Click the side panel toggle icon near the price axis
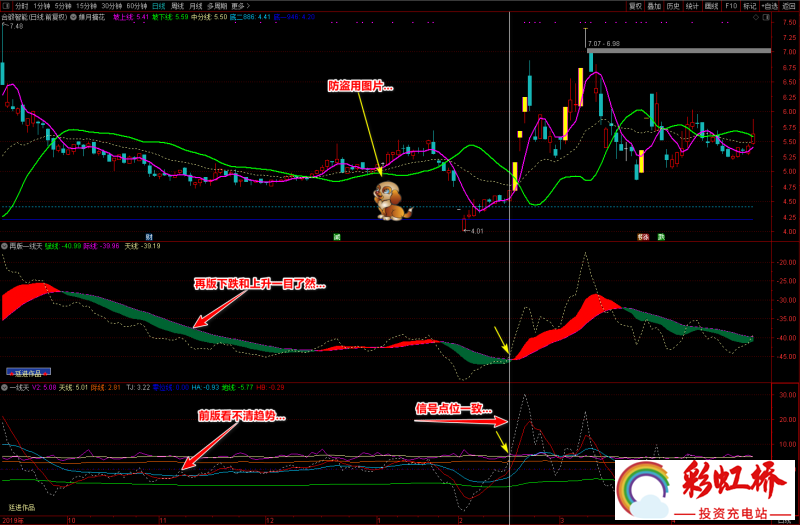This screenshot has height=525, width=800. [766, 17]
